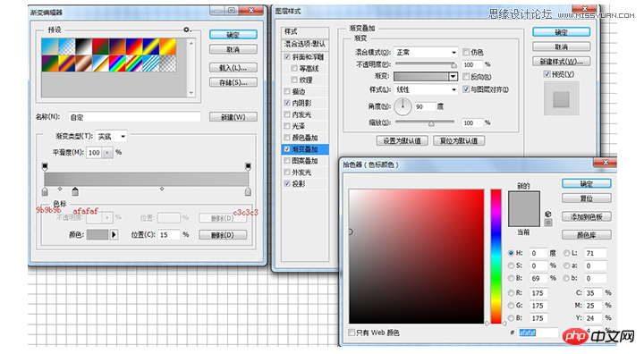Click the color stop arrow beside 颜色 swatch
This screenshot has height=354, width=644.
[x=114, y=234]
